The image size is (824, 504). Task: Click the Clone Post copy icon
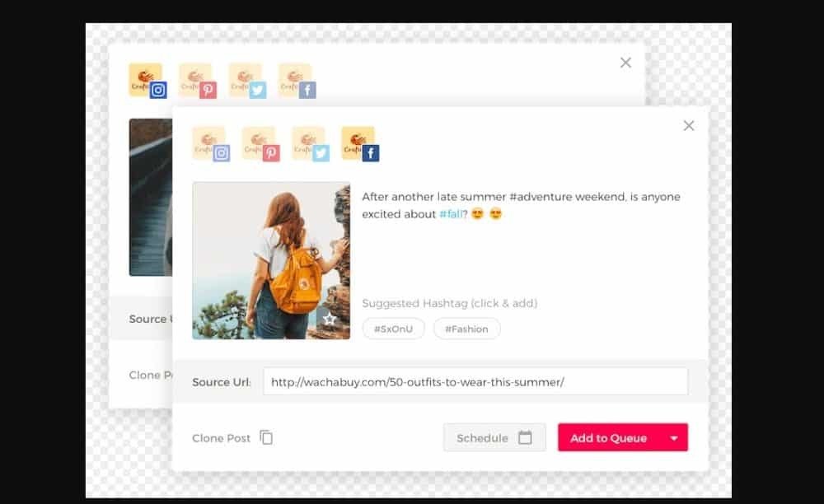(266, 437)
